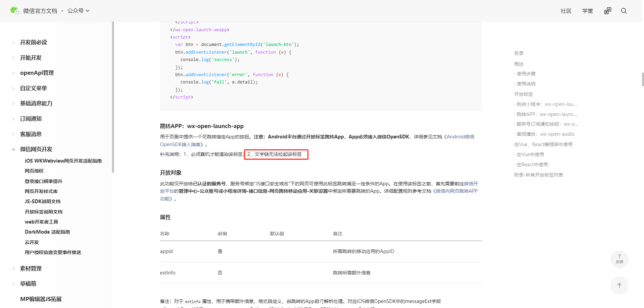Viewport: 644px width, 308px height.
Task: Jump to 在Vue中使用 contents entry
Action: point(530,155)
